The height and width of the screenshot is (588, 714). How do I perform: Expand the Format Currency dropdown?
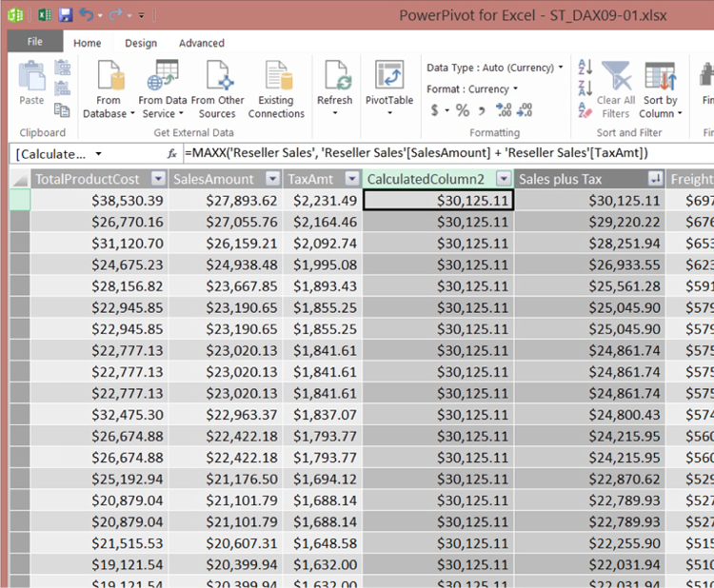click(471, 89)
